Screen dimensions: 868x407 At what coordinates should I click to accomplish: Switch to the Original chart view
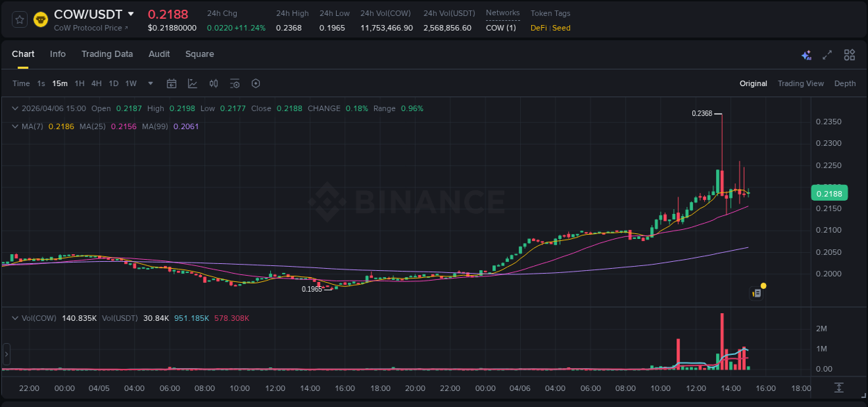(x=753, y=83)
